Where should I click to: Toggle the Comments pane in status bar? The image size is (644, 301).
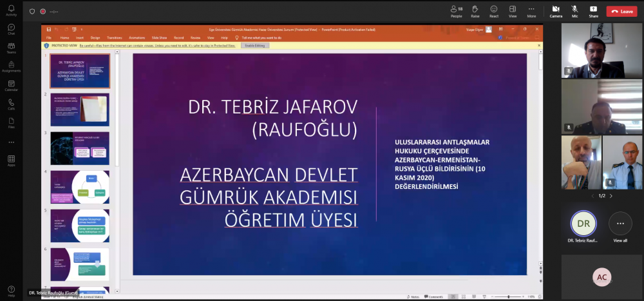click(x=433, y=296)
